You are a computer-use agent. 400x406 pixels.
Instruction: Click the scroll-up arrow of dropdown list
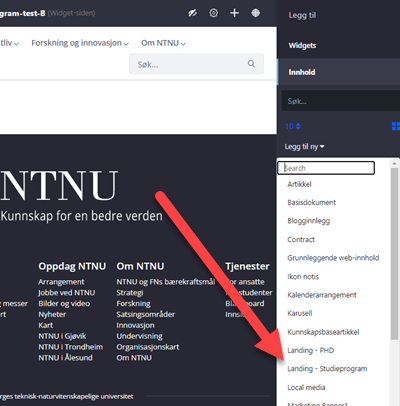click(x=395, y=163)
